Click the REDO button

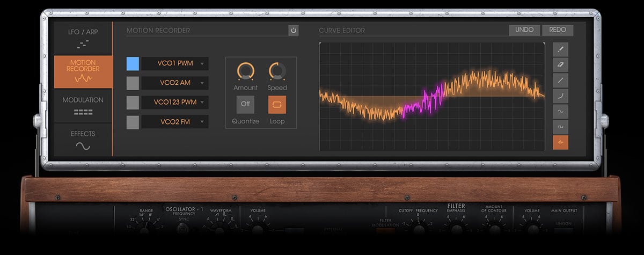558,30
